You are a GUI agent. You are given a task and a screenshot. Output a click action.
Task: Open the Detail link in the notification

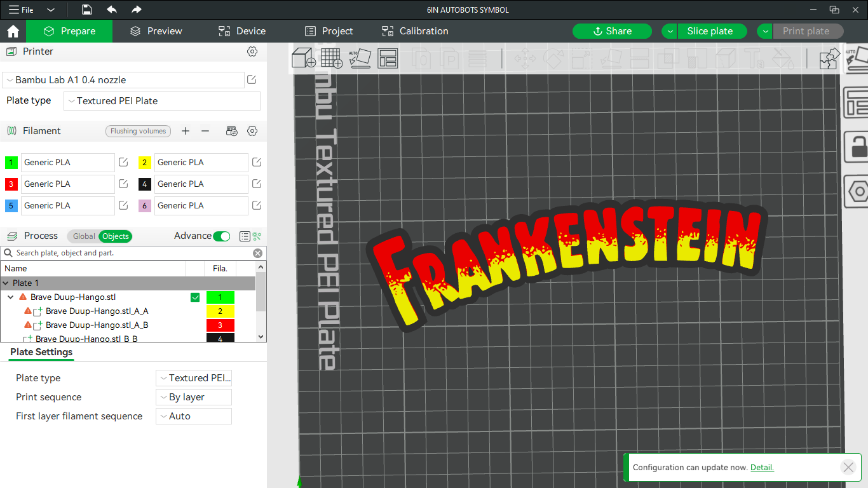762,468
